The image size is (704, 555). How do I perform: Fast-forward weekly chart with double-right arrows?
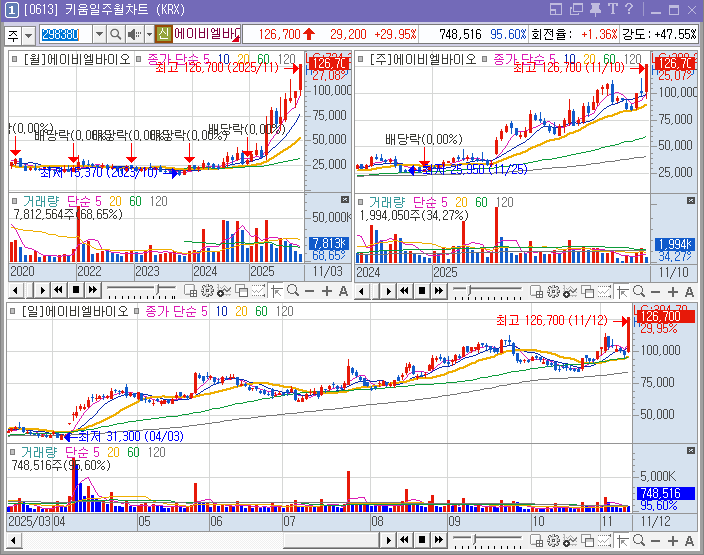pos(439,291)
